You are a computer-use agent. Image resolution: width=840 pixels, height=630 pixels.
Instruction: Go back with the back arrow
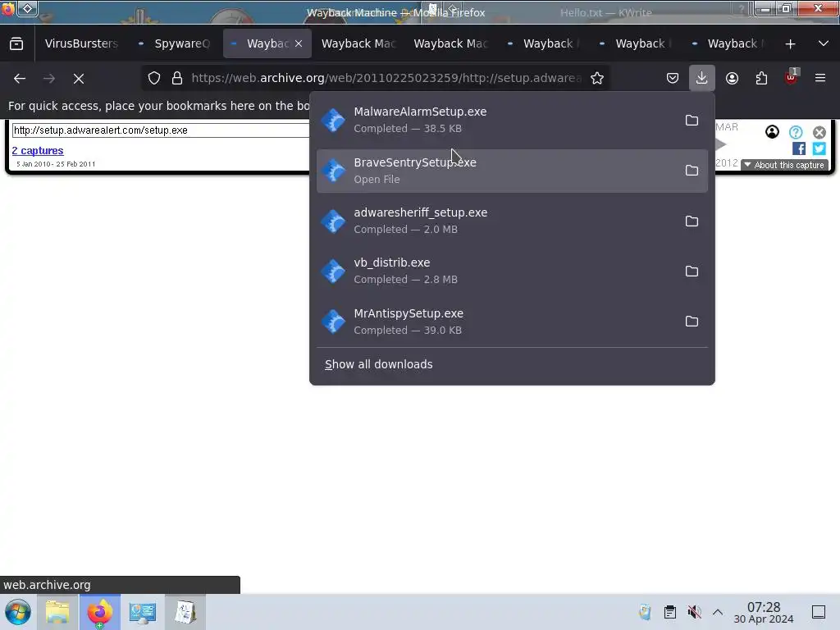point(20,78)
